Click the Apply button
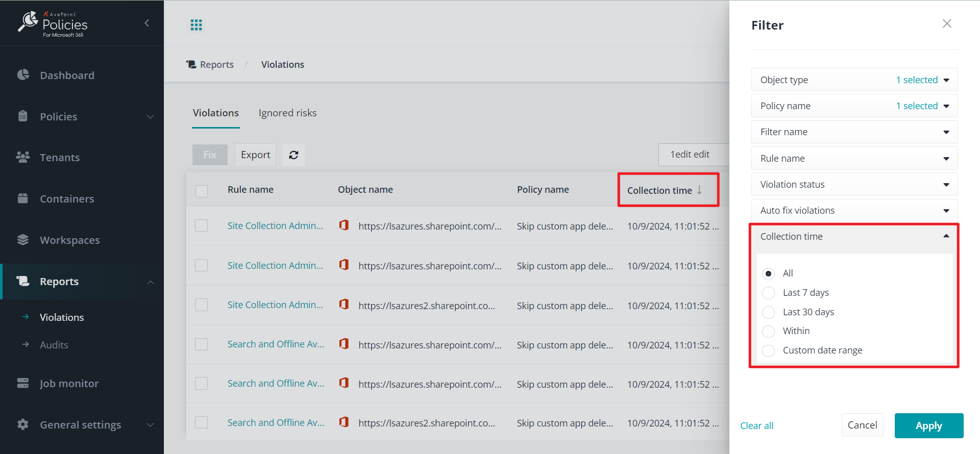Image resolution: width=980 pixels, height=454 pixels. point(929,425)
